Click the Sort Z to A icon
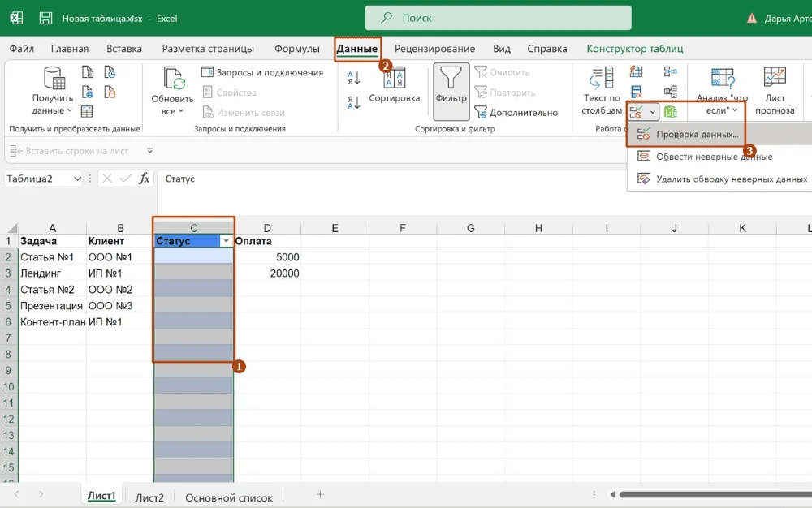This screenshot has width=812, height=508. click(354, 103)
